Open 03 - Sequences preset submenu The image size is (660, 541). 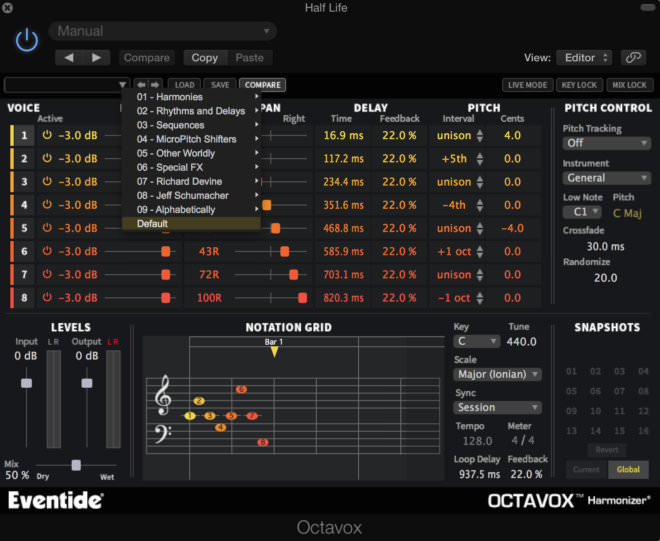coord(192,125)
